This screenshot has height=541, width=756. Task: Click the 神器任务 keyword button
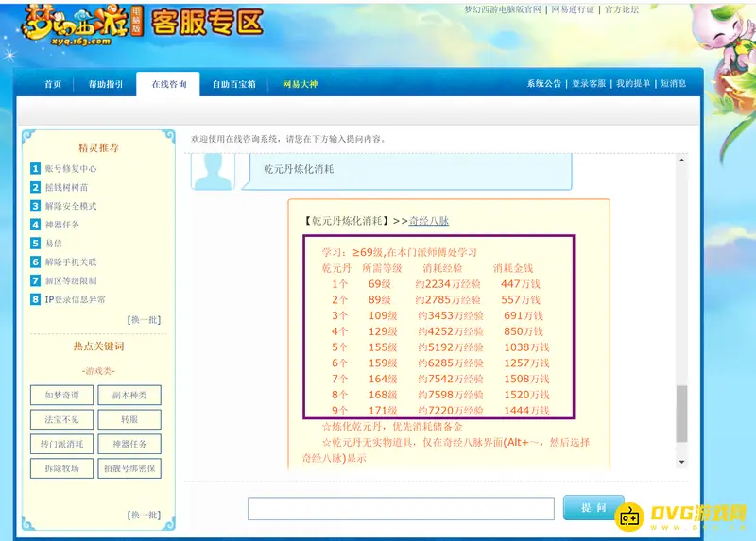pos(129,444)
